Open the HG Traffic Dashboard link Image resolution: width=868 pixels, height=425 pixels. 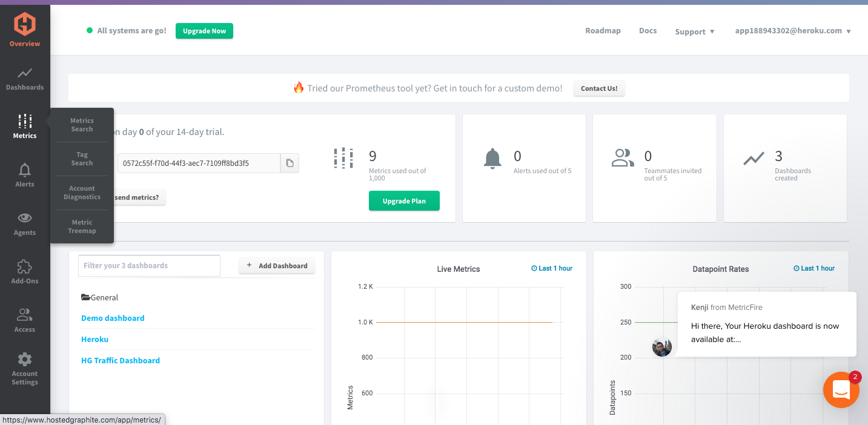pyautogui.click(x=121, y=360)
